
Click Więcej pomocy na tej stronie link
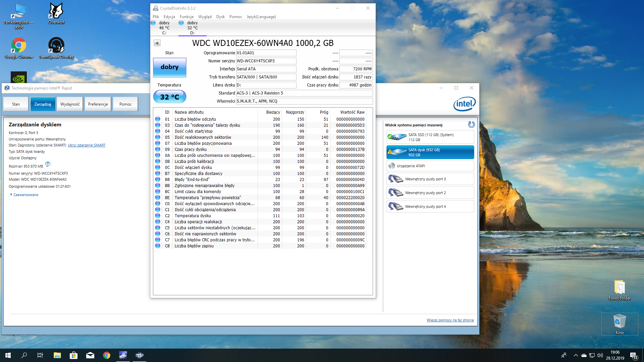(x=450, y=320)
